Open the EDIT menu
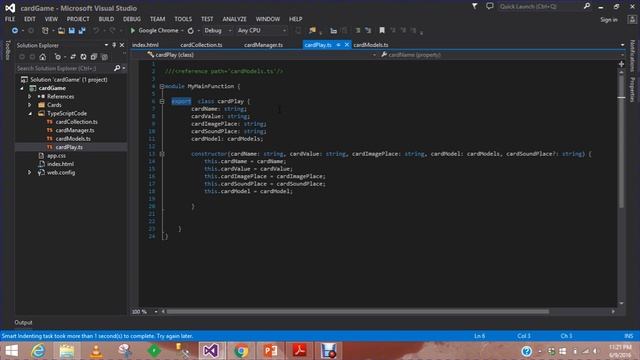Viewport: 640px width, 360px height. (29, 19)
